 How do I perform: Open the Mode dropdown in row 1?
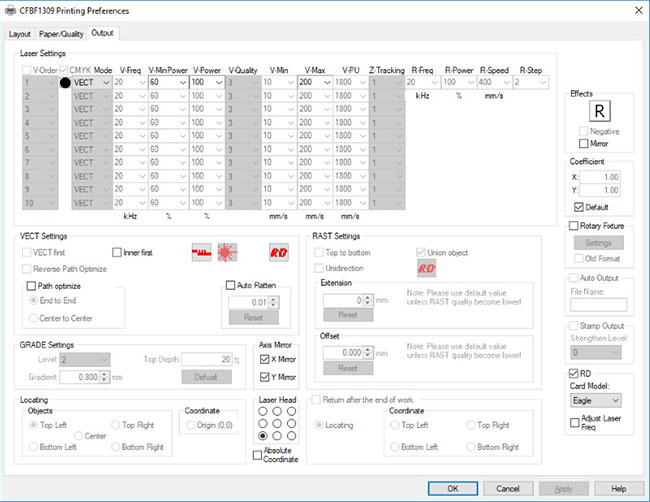[92, 82]
